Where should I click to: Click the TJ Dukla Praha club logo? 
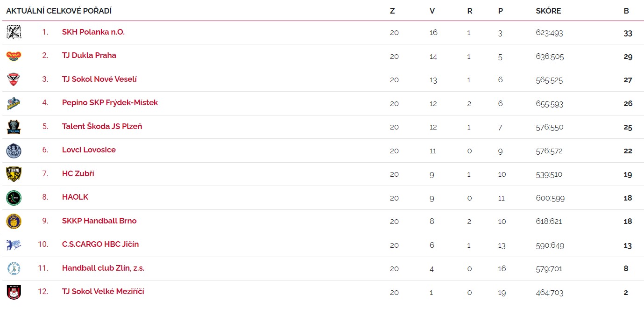pyautogui.click(x=14, y=56)
